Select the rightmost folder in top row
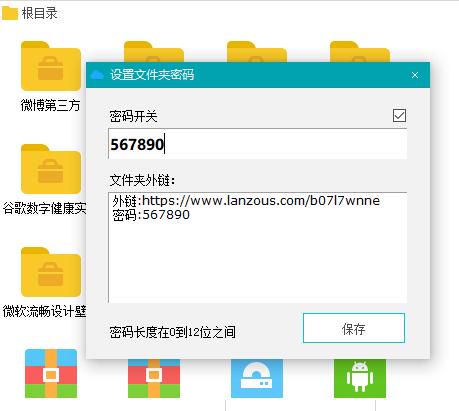Viewport: 459px width, 411px height. (x=360, y=52)
